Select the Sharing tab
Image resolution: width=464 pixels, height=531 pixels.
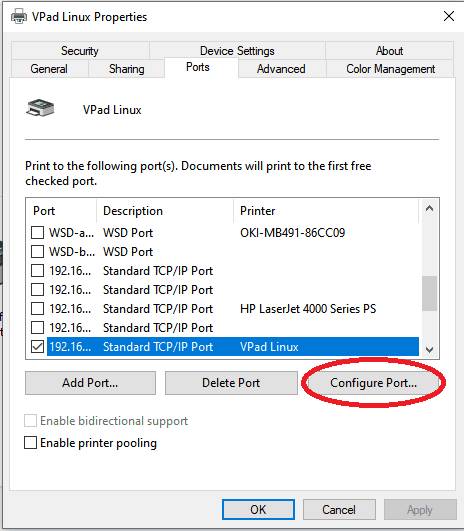[127, 69]
